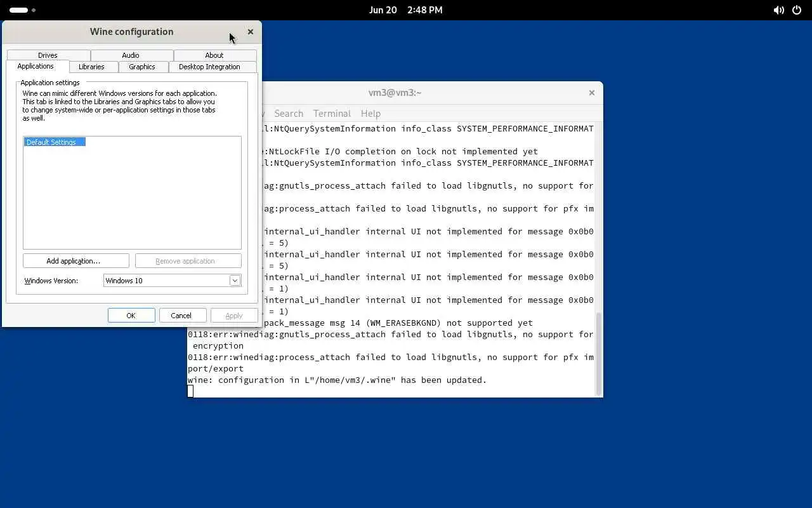Open the volume indicator in top bar
The image size is (812, 508).
coord(779,10)
